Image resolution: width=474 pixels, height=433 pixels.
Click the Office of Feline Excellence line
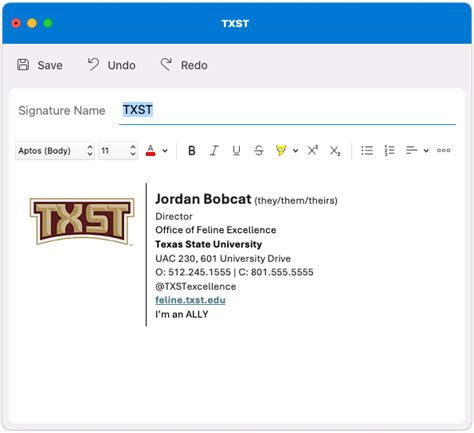216,230
